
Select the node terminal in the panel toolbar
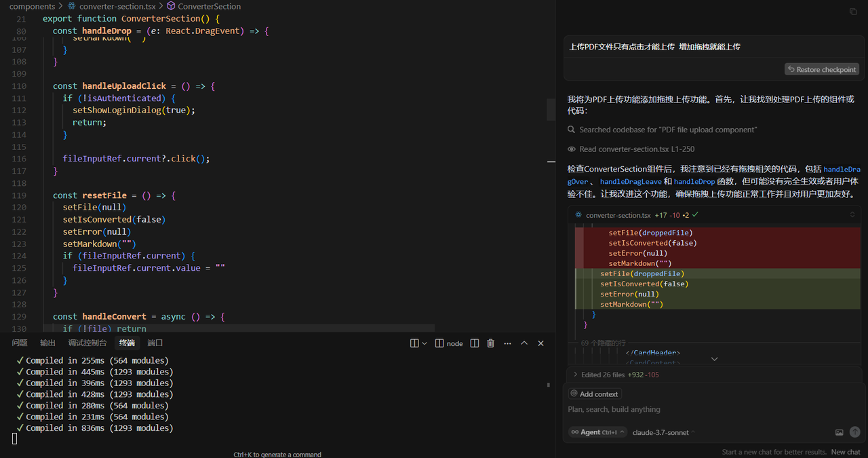click(449, 343)
